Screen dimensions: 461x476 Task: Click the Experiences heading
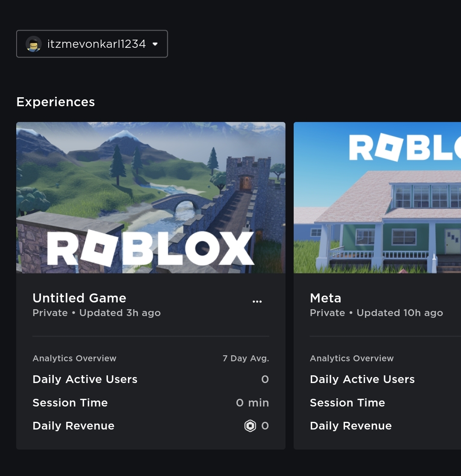click(55, 102)
